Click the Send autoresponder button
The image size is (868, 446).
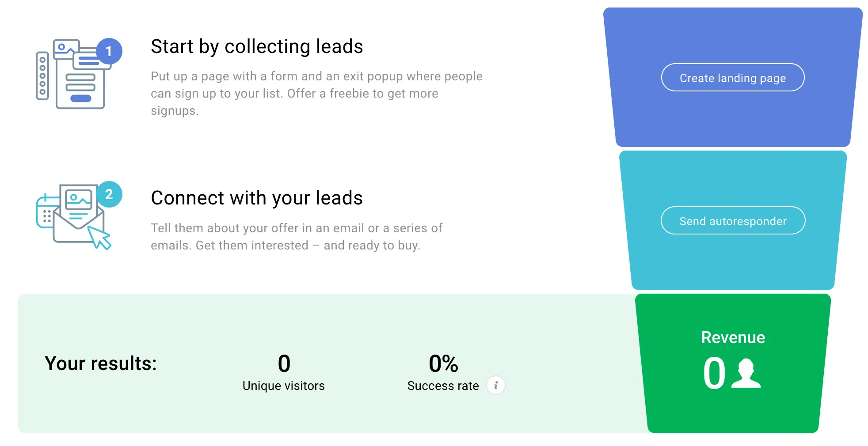tap(733, 221)
